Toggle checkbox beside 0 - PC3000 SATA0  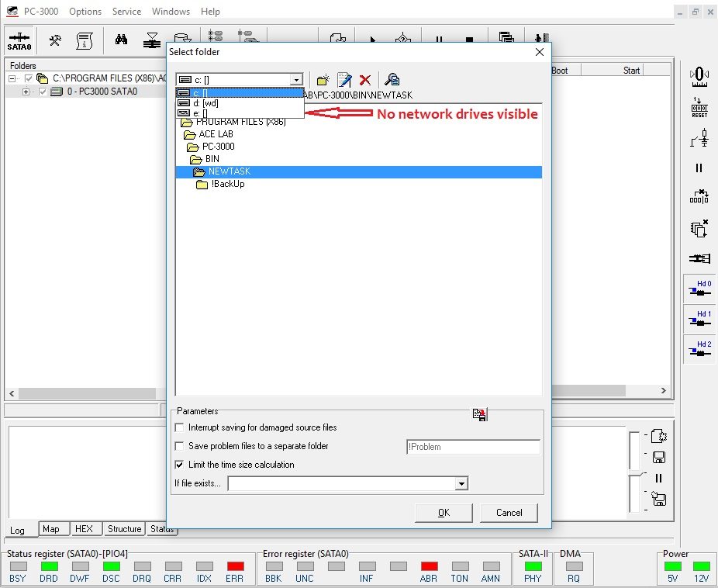43,92
